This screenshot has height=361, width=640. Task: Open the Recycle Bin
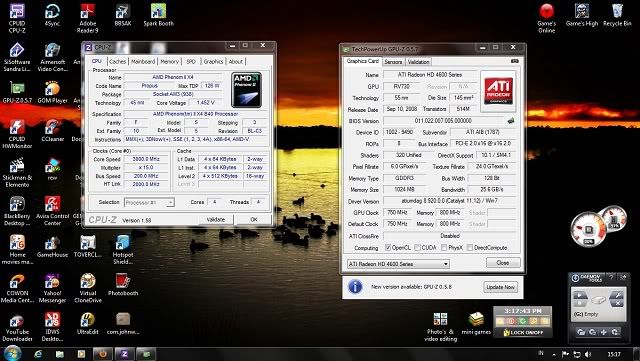(x=617, y=16)
